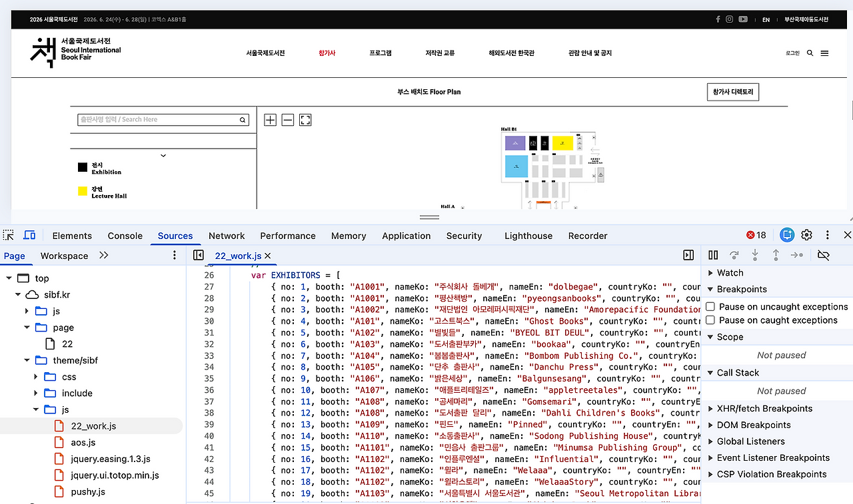Click the 로그인 login link
The height and width of the screenshot is (504, 853).
point(792,53)
